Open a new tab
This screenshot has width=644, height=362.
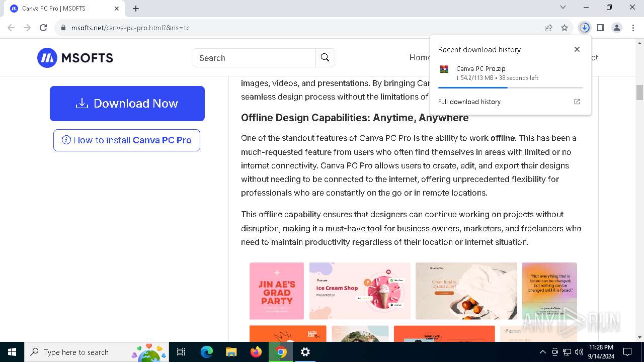click(x=136, y=9)
